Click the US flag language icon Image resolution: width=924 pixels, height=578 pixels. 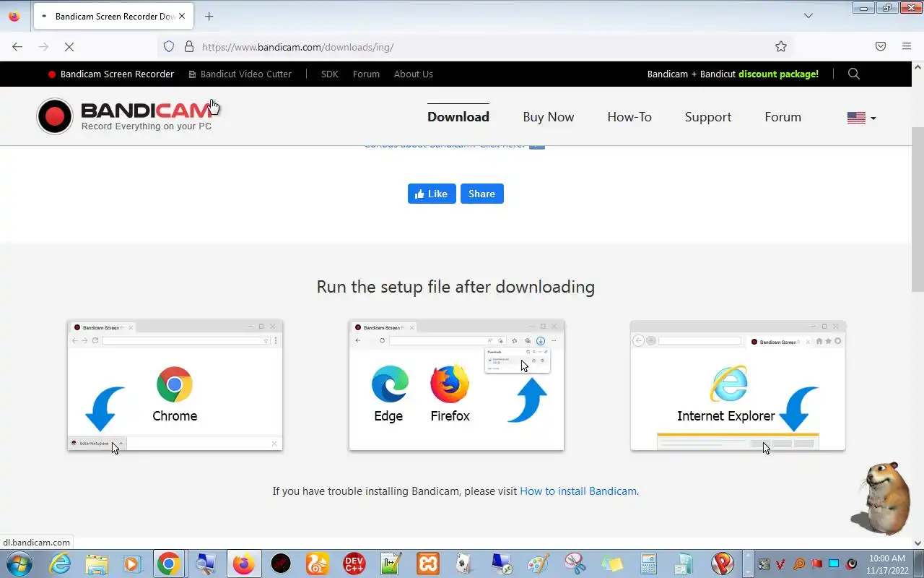(x=856, y=118)
